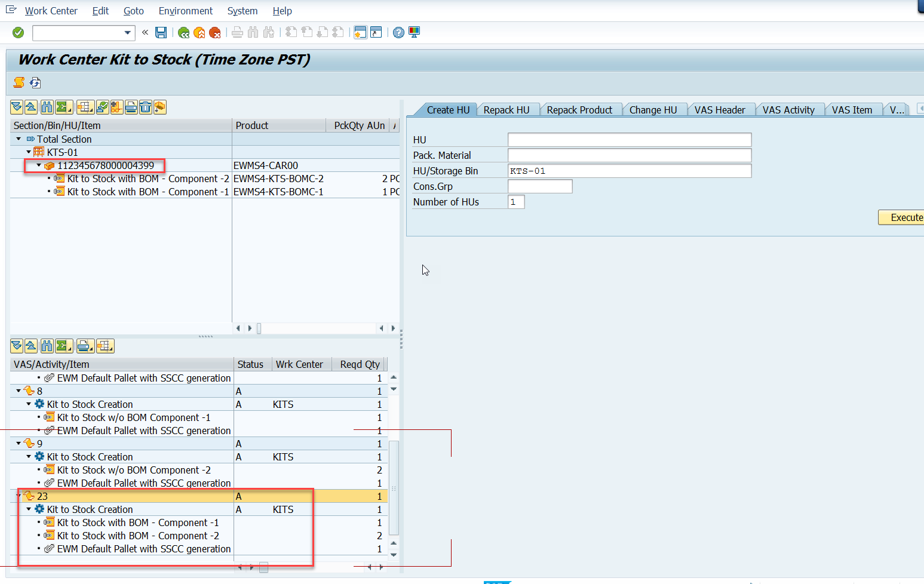Open the VAS Activity tab
Screen dimensions: 924x584
click(x=788, y=110)
